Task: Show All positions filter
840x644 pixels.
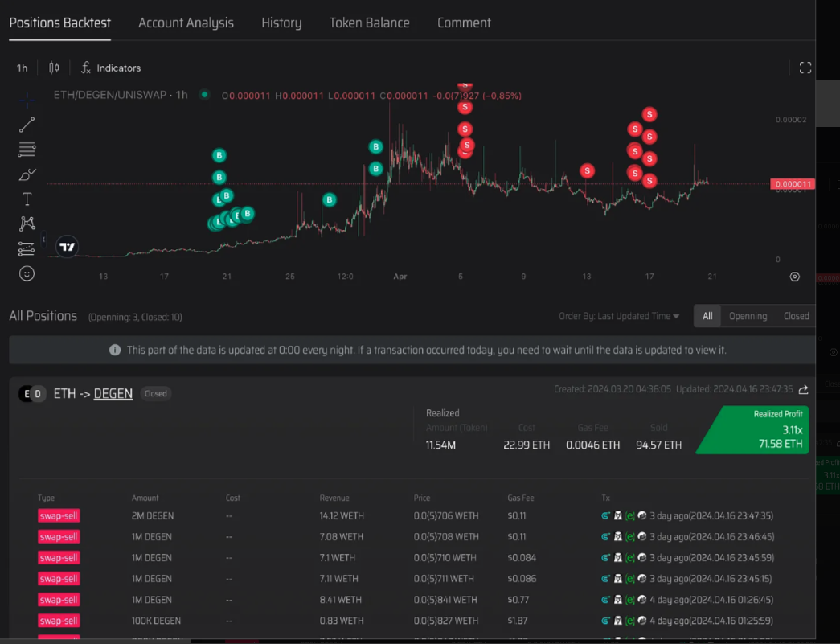Action: pyautogui.click(x=707, y=316)
